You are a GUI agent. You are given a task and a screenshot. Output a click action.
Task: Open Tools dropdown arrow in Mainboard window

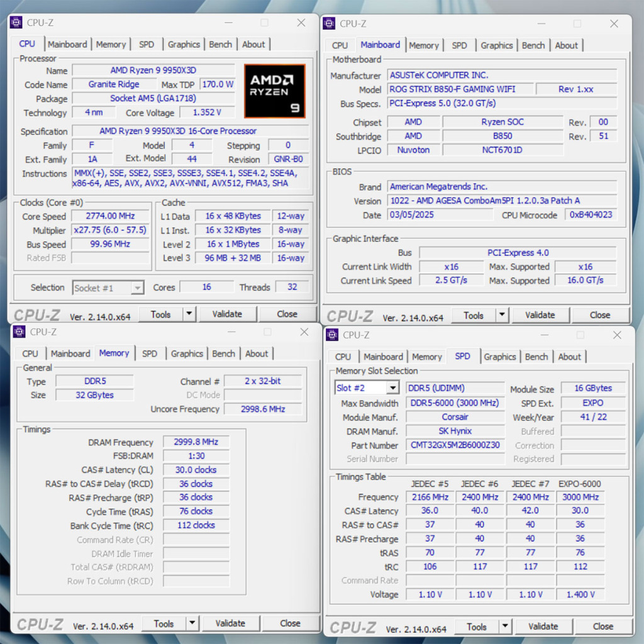pos(502,316)
